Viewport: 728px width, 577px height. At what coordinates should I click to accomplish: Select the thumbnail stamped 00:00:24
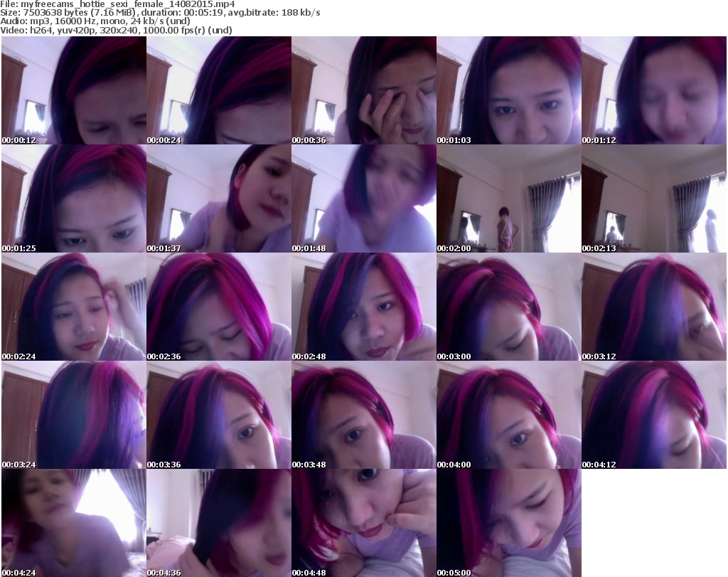[x=219, y=90]
